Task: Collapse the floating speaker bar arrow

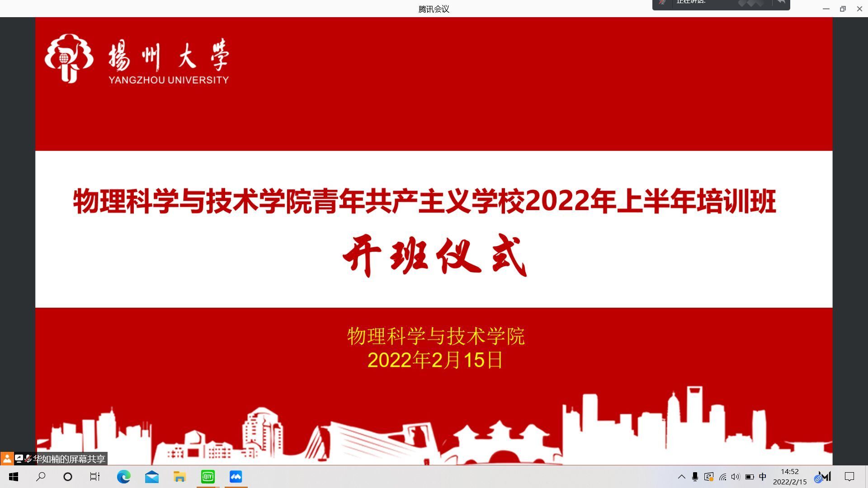Action: (780, 2)
